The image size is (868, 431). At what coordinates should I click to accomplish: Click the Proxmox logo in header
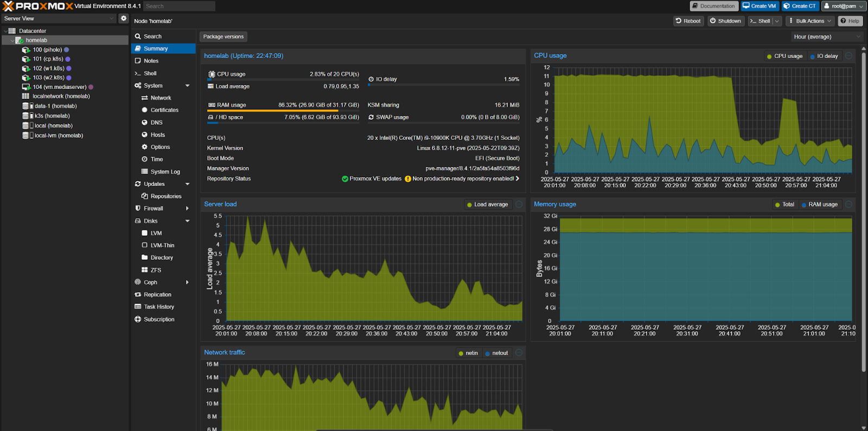click(37, 6)
